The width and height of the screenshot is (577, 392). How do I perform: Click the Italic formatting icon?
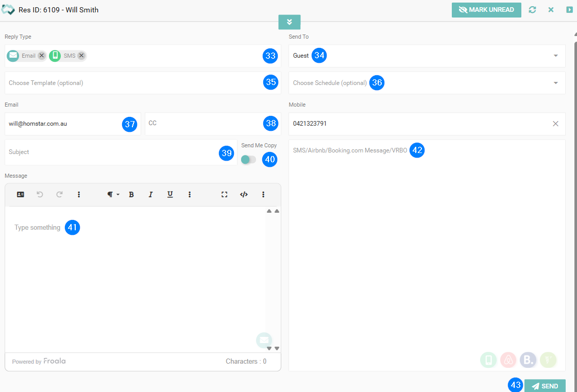(150, 195)
